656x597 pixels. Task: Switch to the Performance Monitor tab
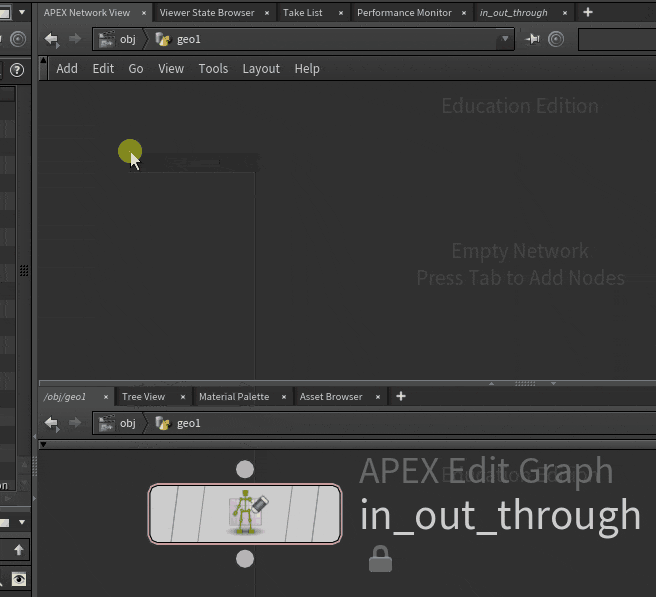(x=404, y=13)
